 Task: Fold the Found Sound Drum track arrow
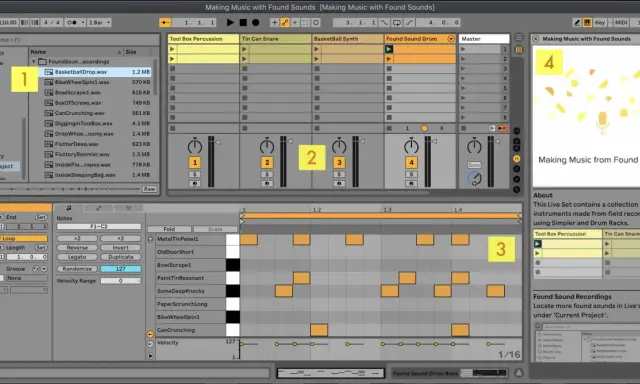[x=451, y=39]
